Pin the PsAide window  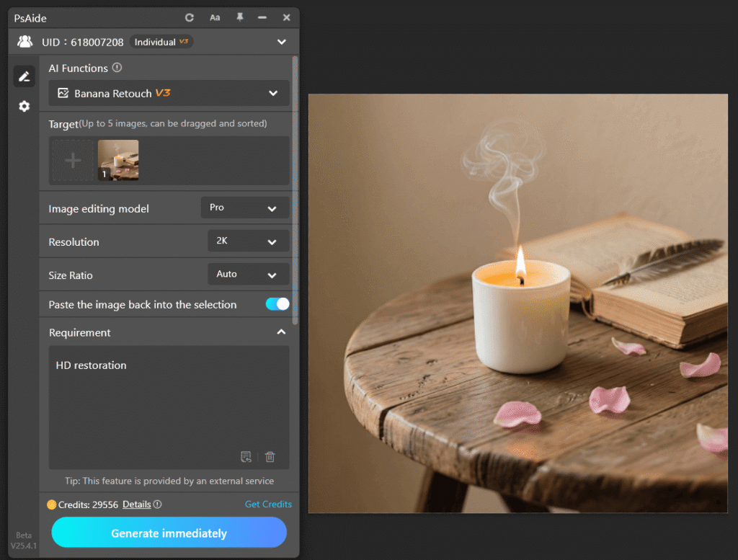tap(239, 17)
